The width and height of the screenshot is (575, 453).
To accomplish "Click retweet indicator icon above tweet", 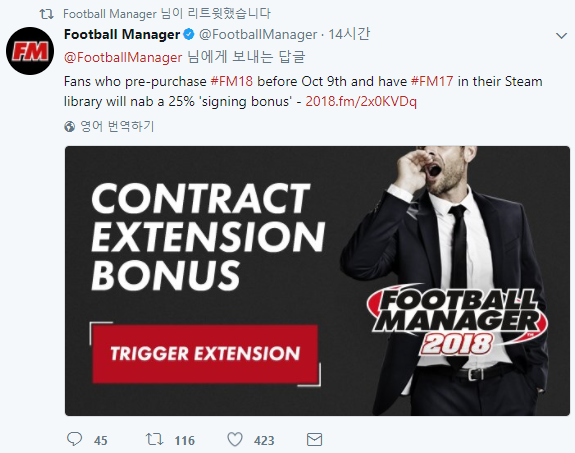I will click(46, 14).
